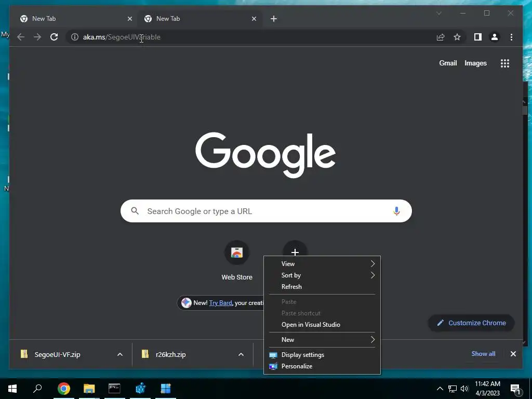Image resolution: width=532 pixels, height=399 pixels.
Task: Open the notification center icon
Action: (x=515, y=389)
